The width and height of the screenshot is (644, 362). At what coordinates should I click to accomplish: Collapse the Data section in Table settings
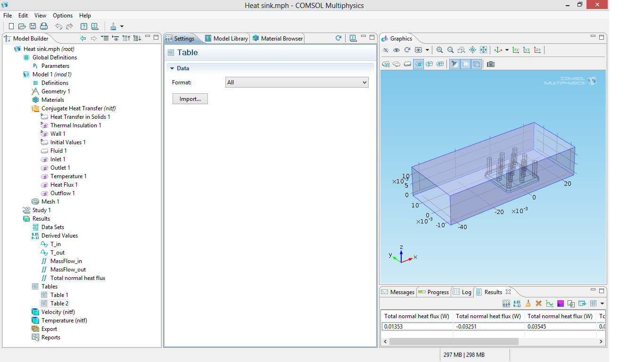tap(173, 68)
